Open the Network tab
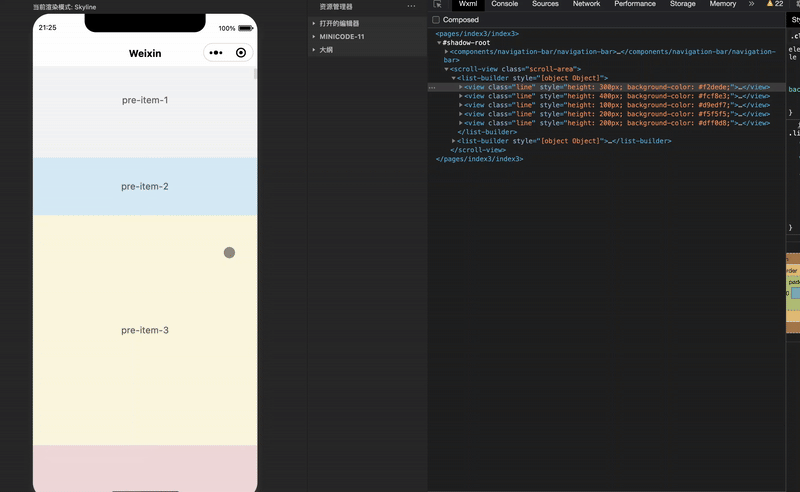The height and width of the screenshot is (492, 800). point(586,4)
